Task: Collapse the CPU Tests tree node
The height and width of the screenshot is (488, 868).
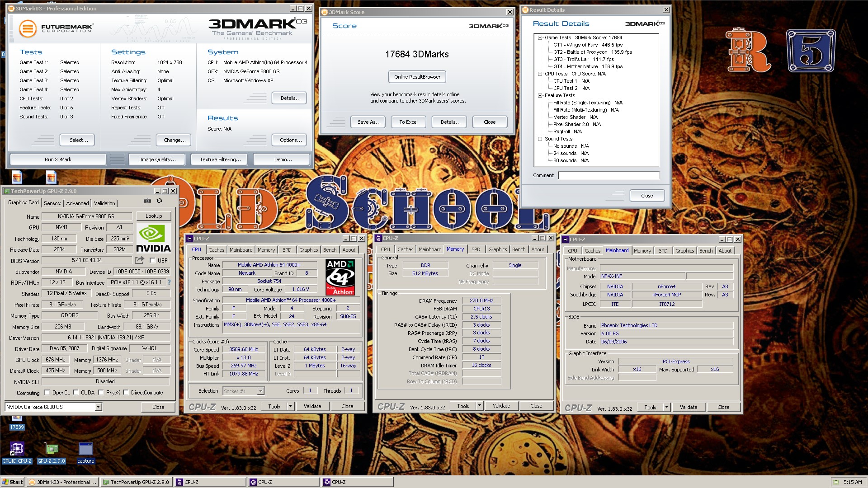Action: tap(540, 74)
